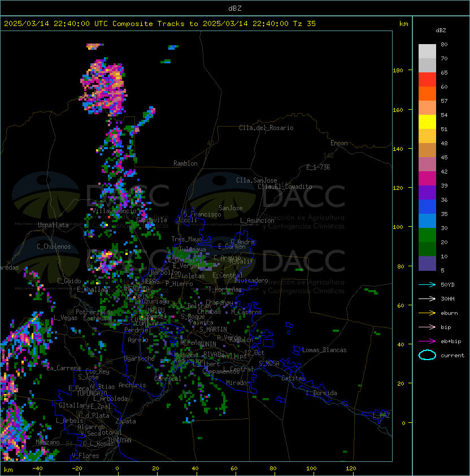Click the 100 tick on vertical axis
Viewport: 470px width, 476px height.
(398, 227)
